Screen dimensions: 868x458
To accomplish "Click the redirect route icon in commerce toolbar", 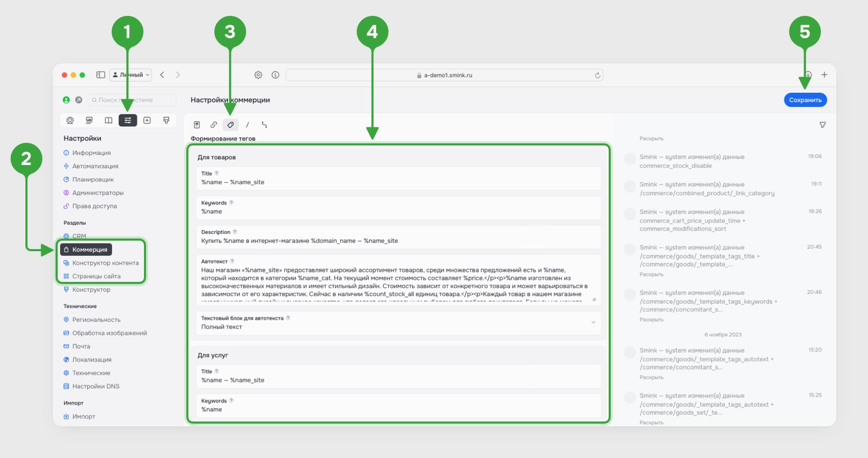I will click(264, 125).
